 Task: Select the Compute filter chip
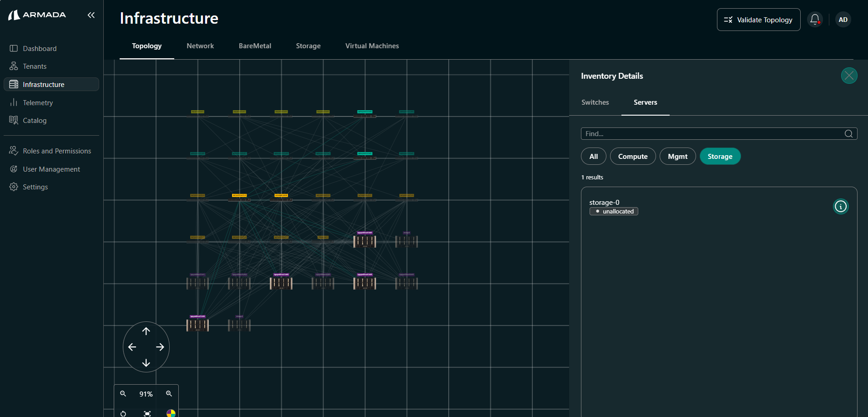[x=632, y=157]
